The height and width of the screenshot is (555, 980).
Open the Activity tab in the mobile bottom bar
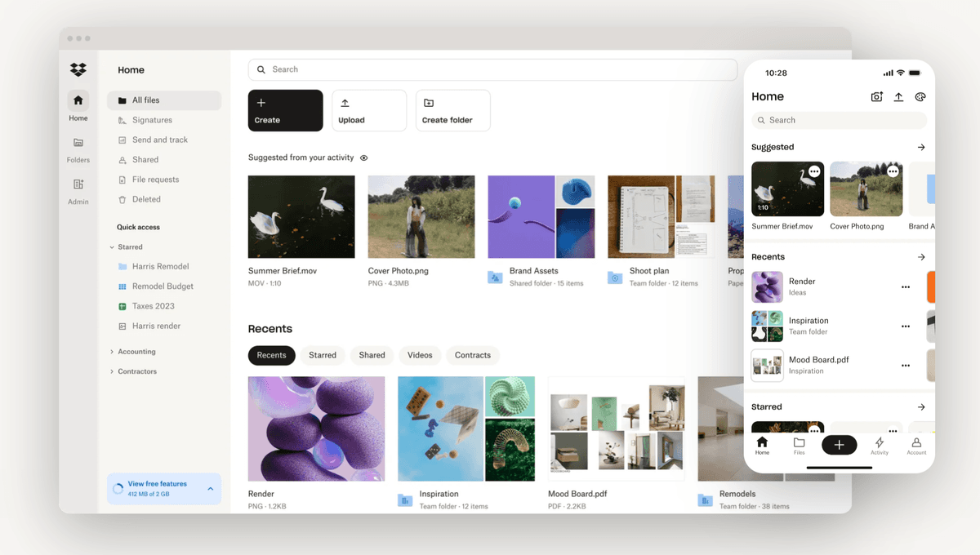click(x=880, y=445)
